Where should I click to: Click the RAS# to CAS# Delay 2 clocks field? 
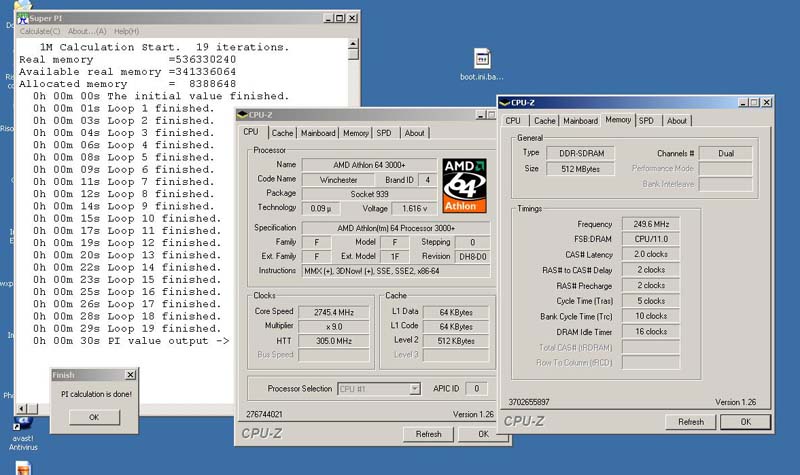click(651, 269)
